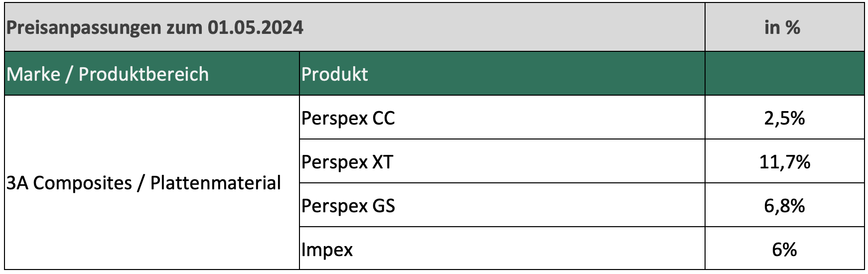Select the Produkt column header

(x=335, y=74)
